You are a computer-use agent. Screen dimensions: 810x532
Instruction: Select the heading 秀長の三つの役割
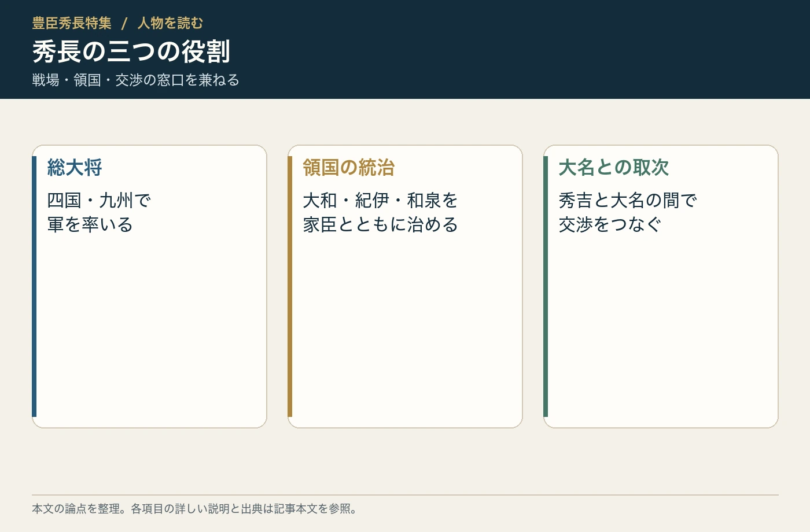coord(131,51)
